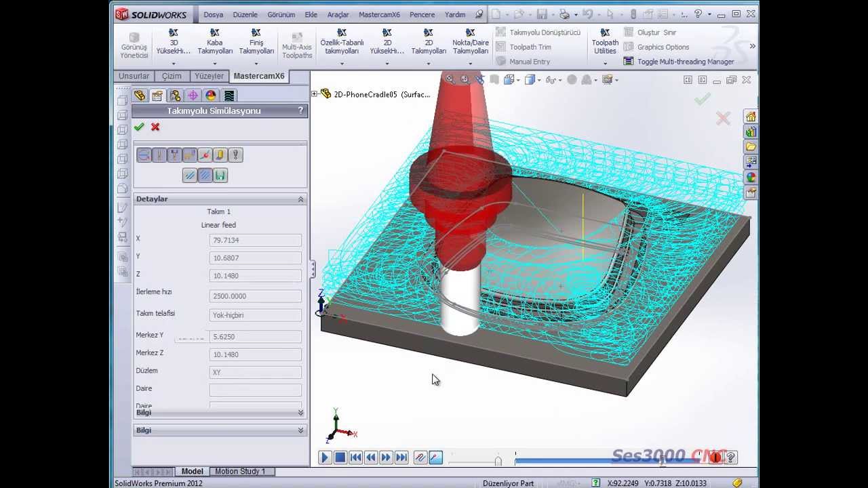Click the Home icon in task pane
The width and height of the screenshot is (868, 488).
click(751, 117)
